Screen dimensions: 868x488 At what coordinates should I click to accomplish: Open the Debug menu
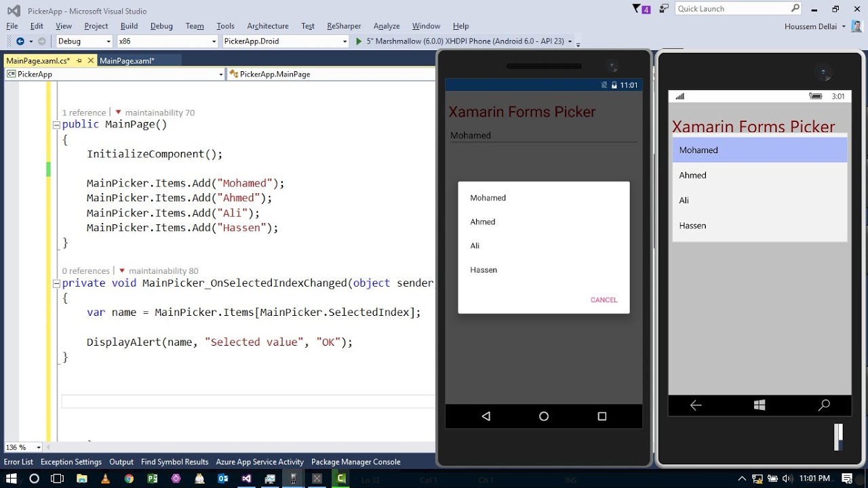pos(161,26)
